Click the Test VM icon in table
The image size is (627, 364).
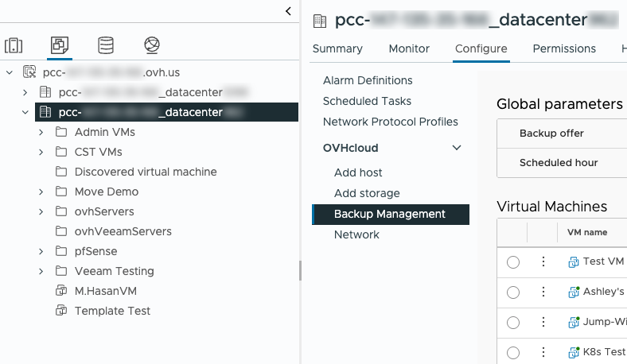tap(574, 262)
